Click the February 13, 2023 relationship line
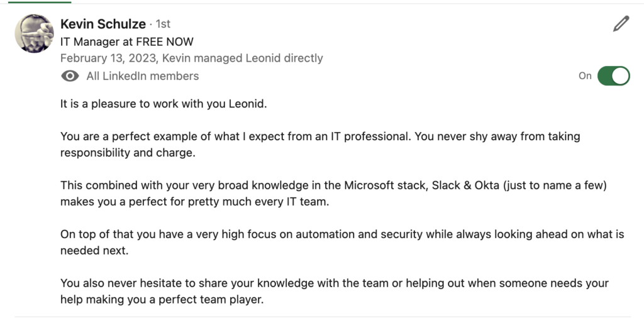The width and height of the screenshot is (644, 318). 191,58
